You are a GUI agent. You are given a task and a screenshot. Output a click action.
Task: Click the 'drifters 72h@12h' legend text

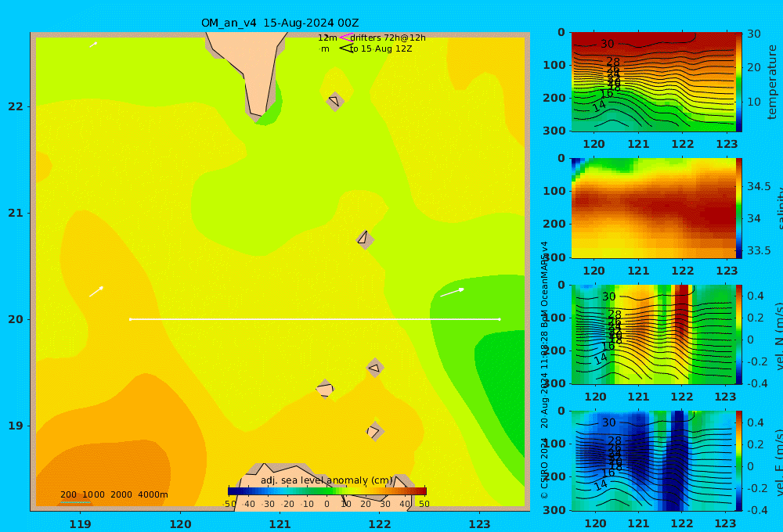(x=388, y=38)
